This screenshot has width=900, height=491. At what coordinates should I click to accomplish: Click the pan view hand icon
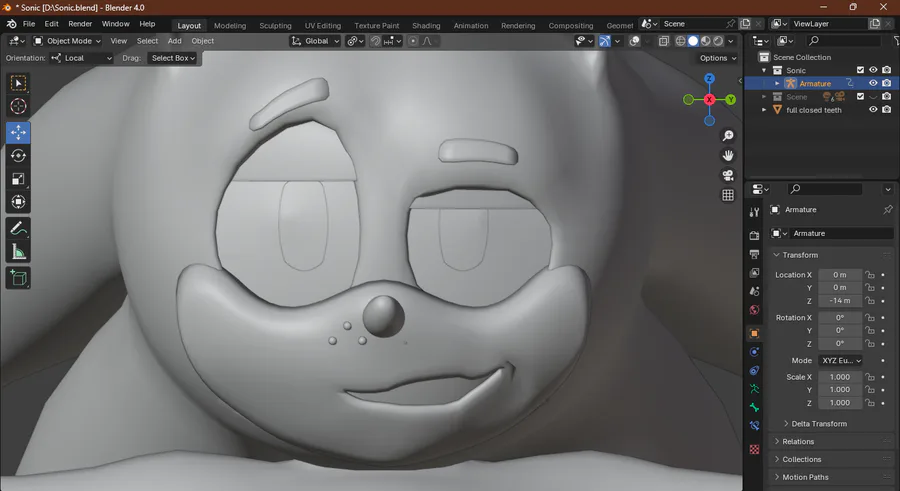coord(728,156)
